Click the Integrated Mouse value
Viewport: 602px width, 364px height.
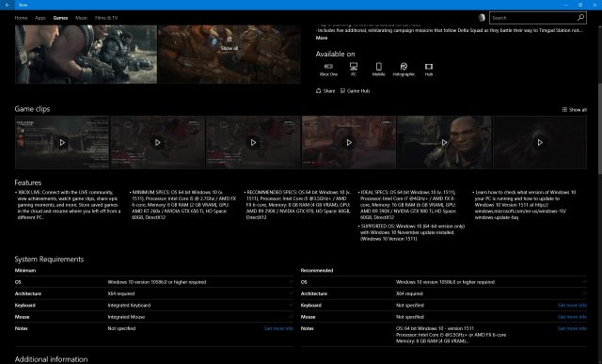tap(126, 317)
